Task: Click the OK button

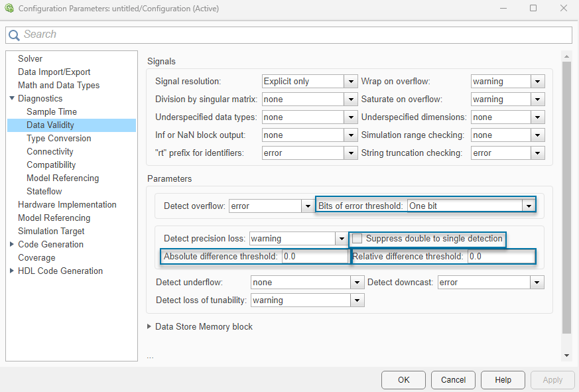Action: (x=403, y=380)
